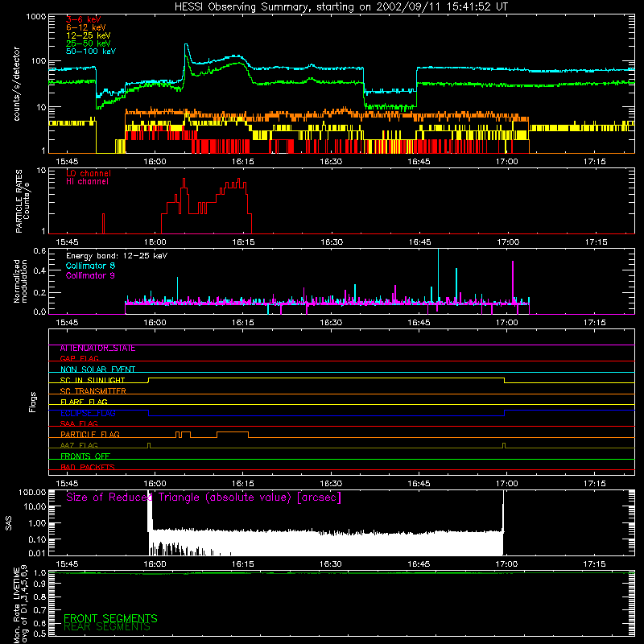Select the cyan 50-100 keV legend label

[x=90, y=52]
